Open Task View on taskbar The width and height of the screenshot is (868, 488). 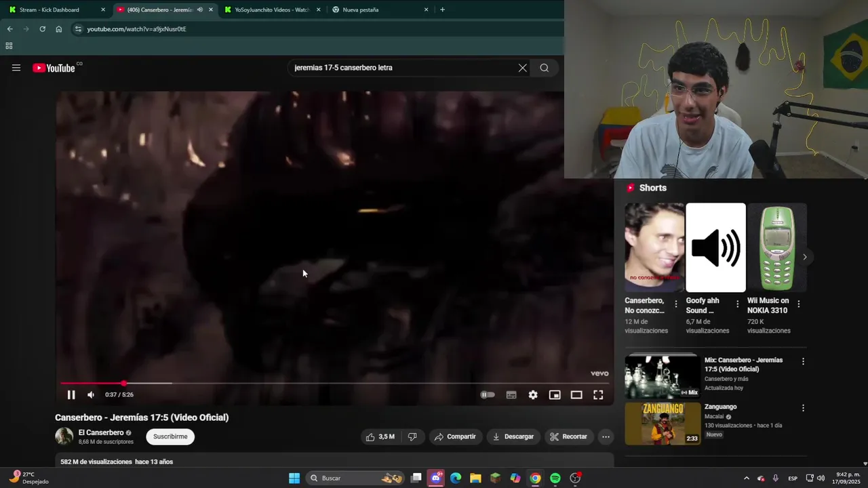pos(416,478)
